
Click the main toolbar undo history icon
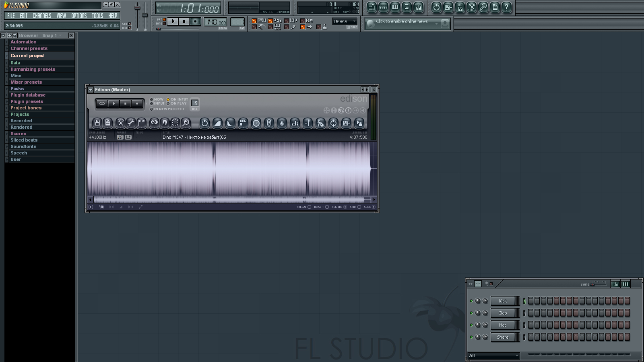point(436,7)
